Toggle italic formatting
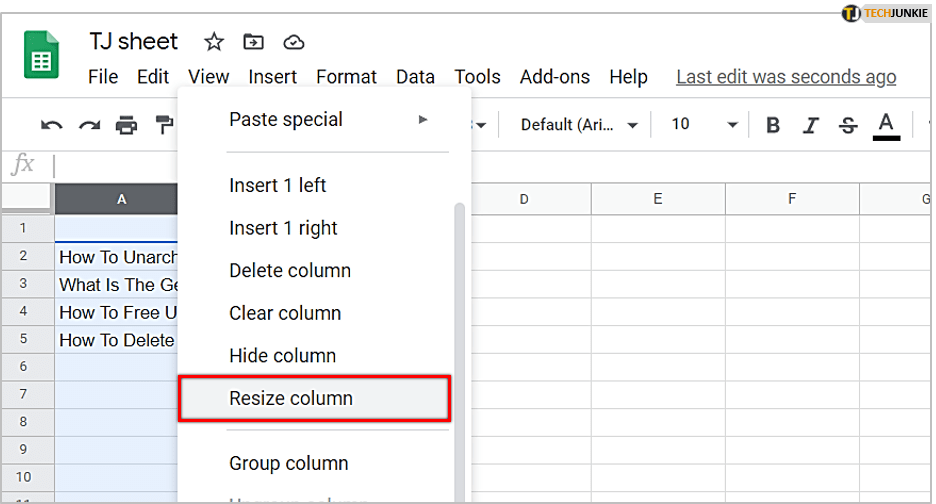This screenshot has height=504, width=936. (x=811, y=125)
